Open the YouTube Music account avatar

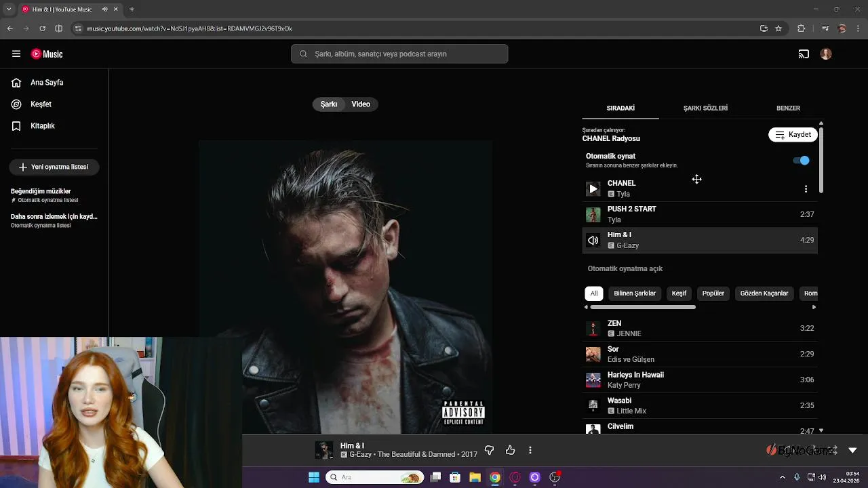(x=826, y=54)
